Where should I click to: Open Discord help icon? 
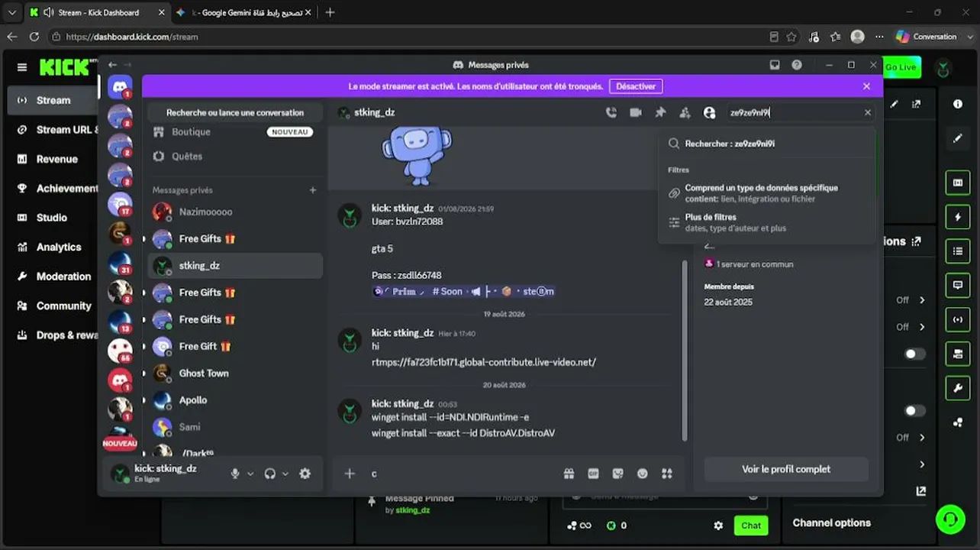coord(797,65)
